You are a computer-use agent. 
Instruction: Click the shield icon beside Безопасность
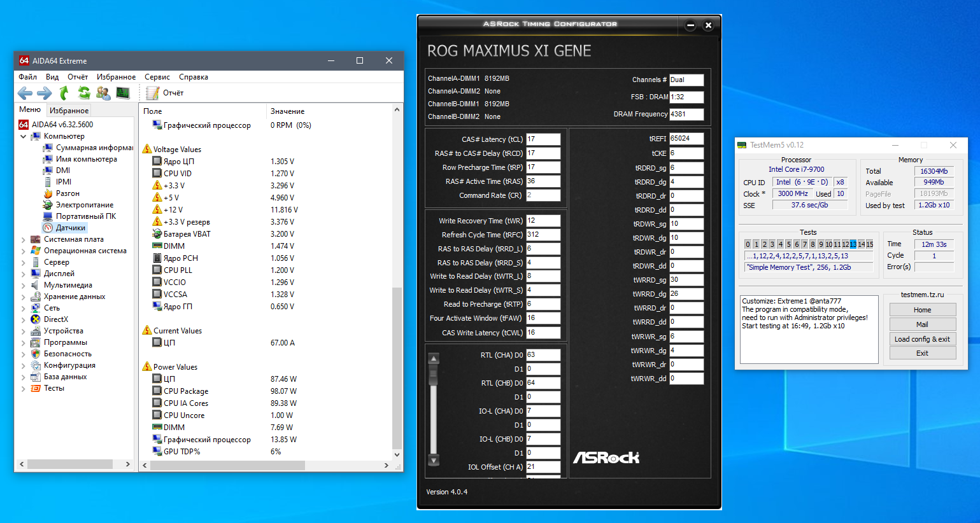coord(36,354)
